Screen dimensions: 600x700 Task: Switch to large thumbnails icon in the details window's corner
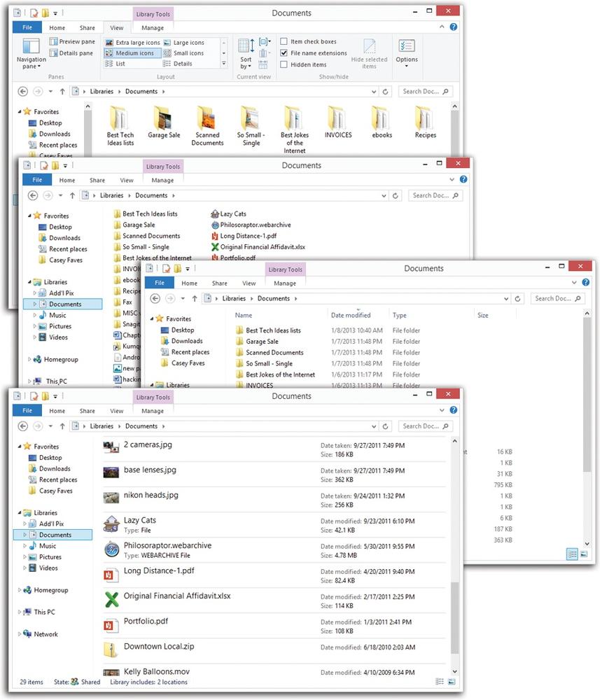point(584,554)
